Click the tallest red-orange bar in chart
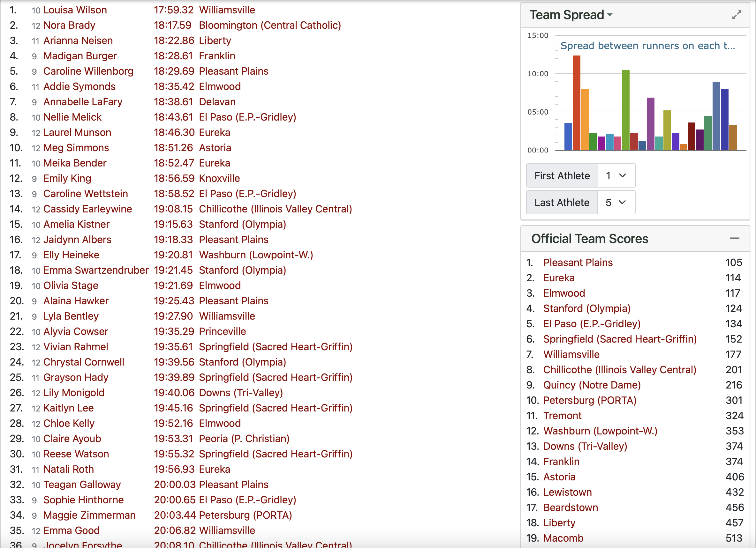The image size is (756, 548). coord(576,103)
